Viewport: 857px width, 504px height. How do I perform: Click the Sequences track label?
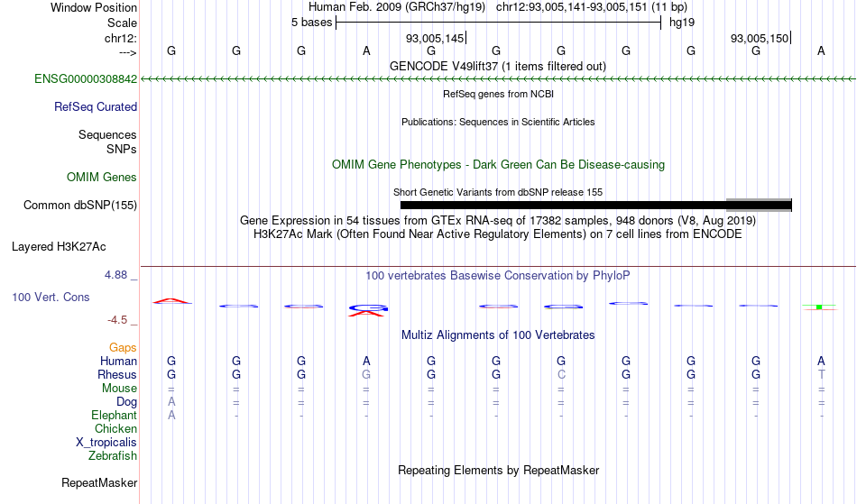pyautogui.click(x=107, y=135)
